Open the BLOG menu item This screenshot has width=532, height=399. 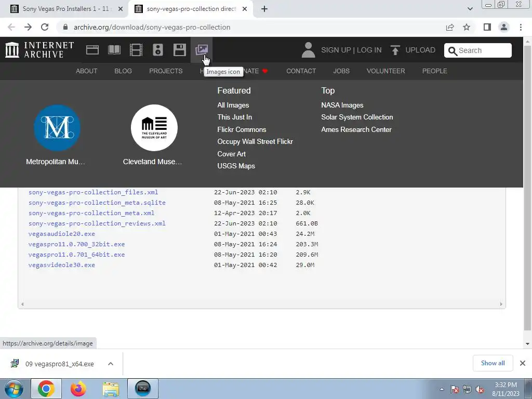point(123,71)
